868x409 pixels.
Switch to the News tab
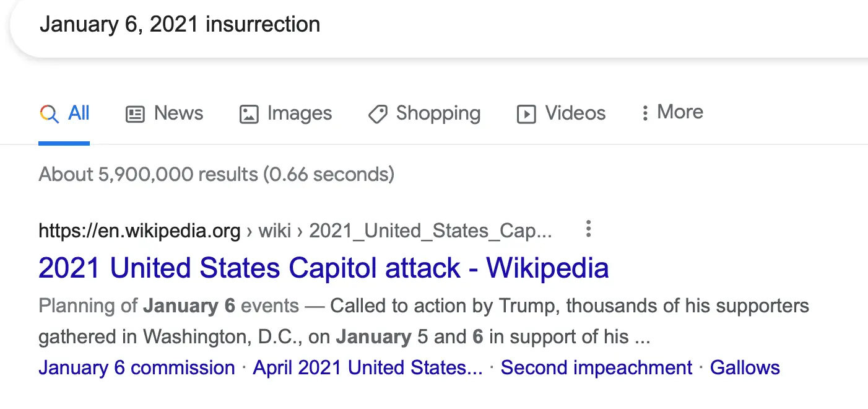[178, 113]
